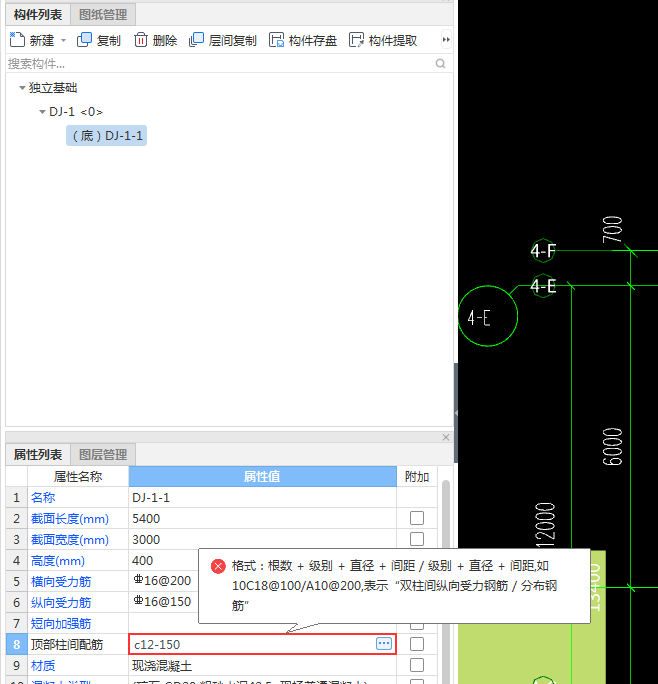The image size is (658, 684).
Task: Click the 700 dimension text in the drawing
Action: coord(612,229)
